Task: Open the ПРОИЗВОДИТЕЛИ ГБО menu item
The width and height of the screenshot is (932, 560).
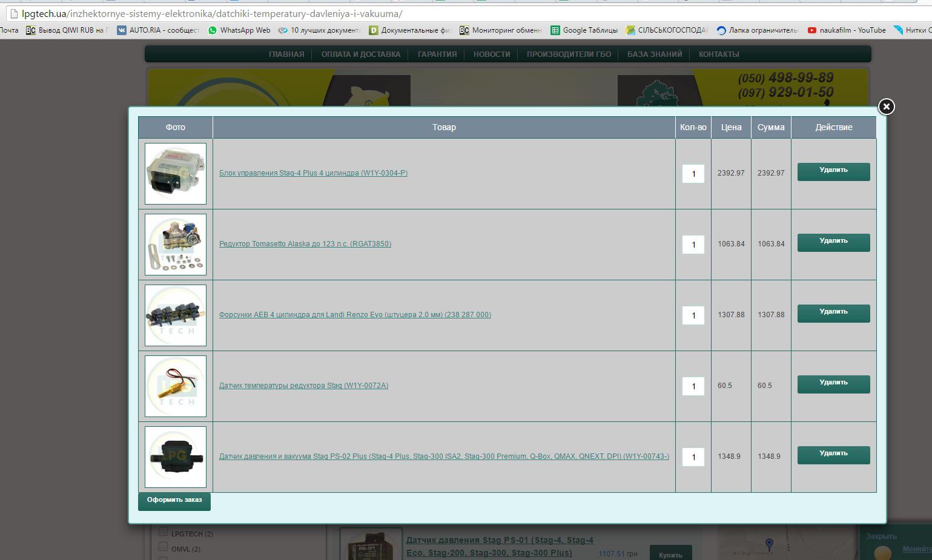Action: pos(569,54)
